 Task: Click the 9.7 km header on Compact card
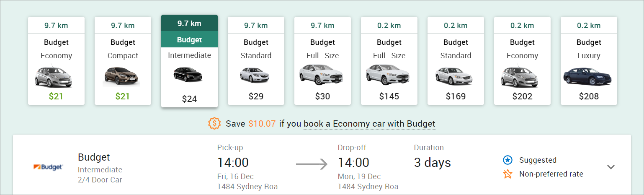point(123,25)
